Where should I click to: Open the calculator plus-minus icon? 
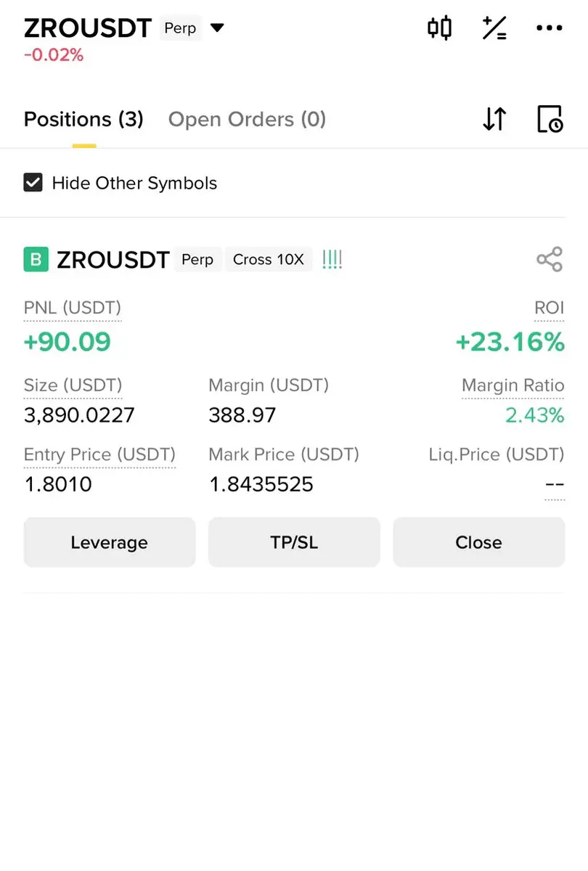(x=494, y=28)
